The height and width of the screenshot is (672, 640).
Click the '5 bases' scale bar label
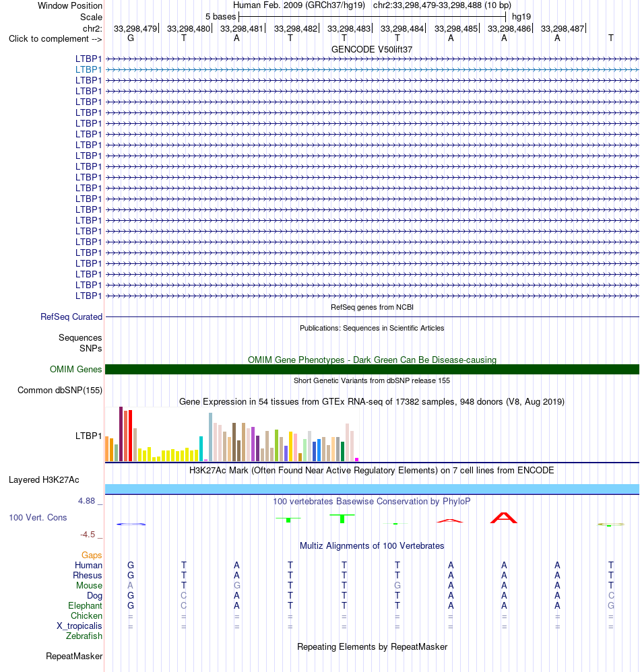point(220,17)
